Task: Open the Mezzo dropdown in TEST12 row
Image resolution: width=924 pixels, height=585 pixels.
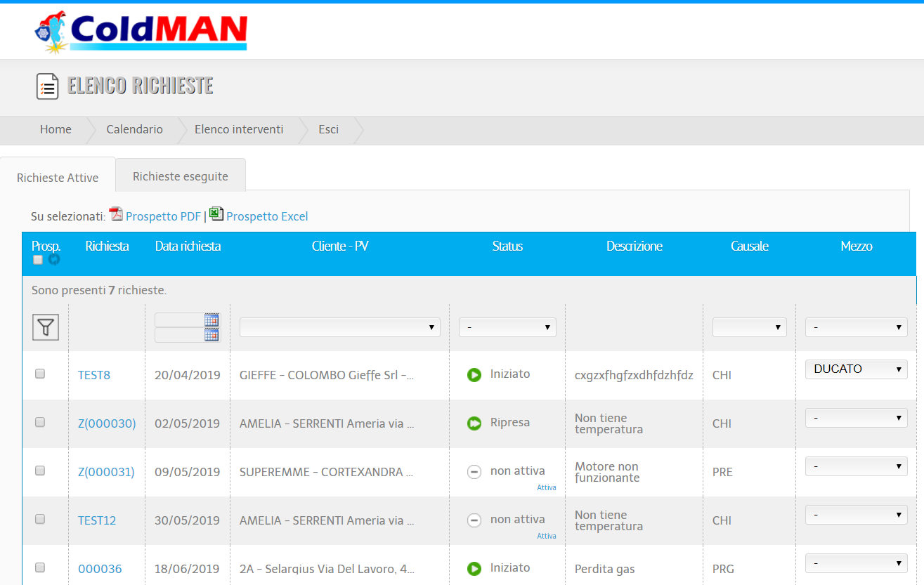Action: [857, 515]
